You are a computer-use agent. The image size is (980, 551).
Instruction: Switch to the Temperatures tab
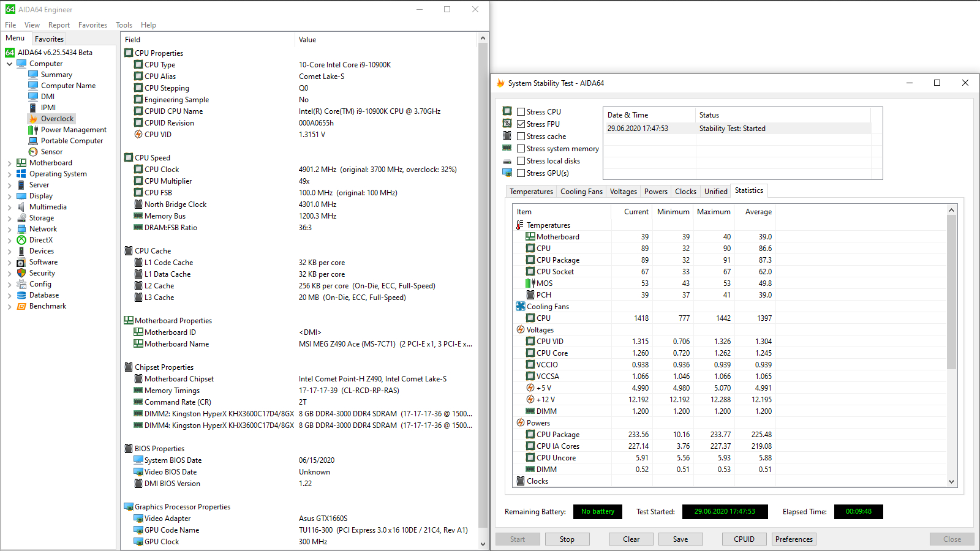click(531, 192)
